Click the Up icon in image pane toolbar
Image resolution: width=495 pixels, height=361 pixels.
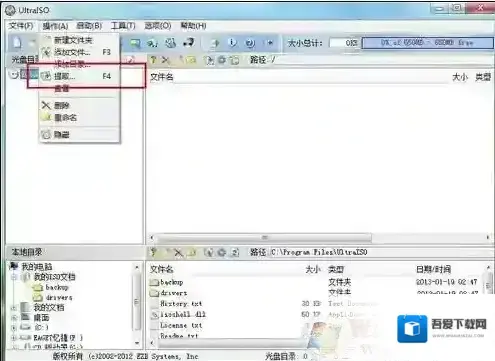(153, 60)
